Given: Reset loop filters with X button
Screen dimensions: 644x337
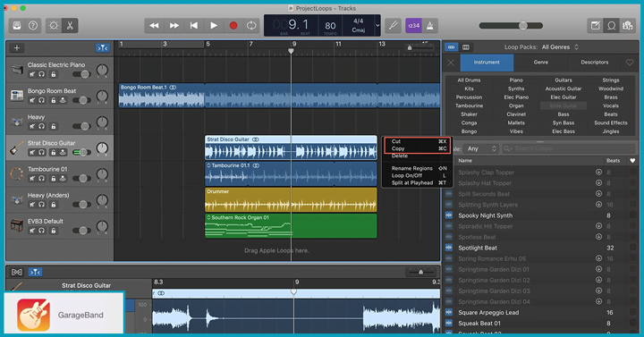Looking at the screenshot, I should point(451,63).
